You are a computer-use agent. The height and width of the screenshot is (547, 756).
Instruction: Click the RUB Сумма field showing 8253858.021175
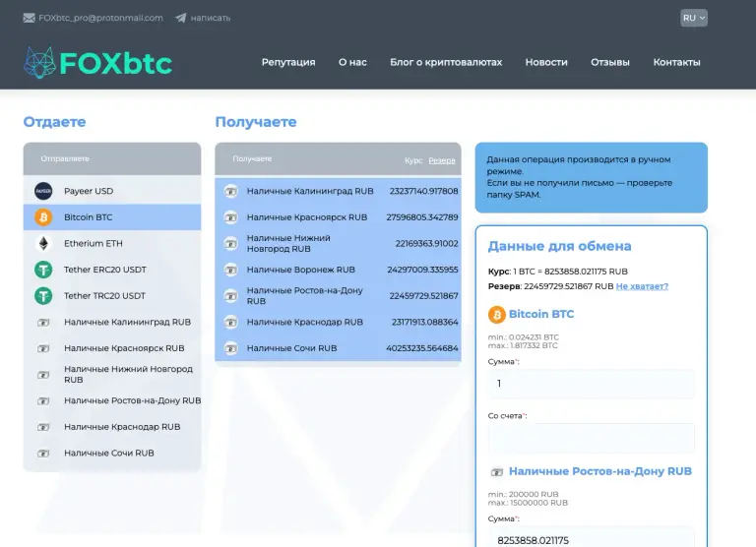point(591,539)
